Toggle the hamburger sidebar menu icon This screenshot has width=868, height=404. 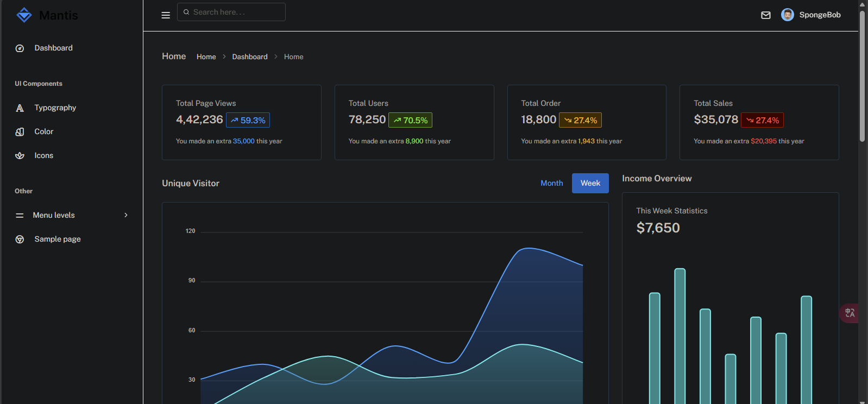(x=166, y=15)
